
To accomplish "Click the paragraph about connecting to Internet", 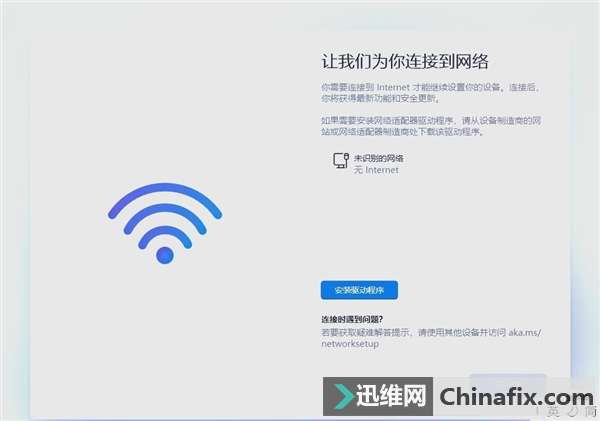I will pyautogui.click(x=430, y=93).
